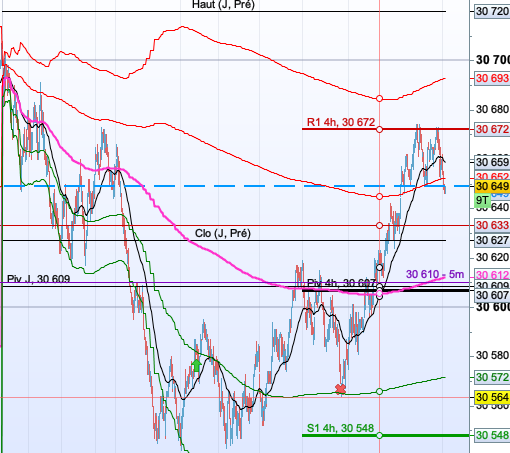Click the red 30 633 axis price tag
510x453 pixels.
pos(492,225)
